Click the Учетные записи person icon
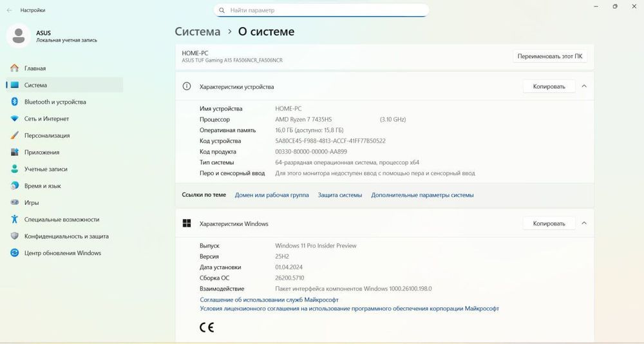This screenshot has height=344, width=644. tap(14, 169)
